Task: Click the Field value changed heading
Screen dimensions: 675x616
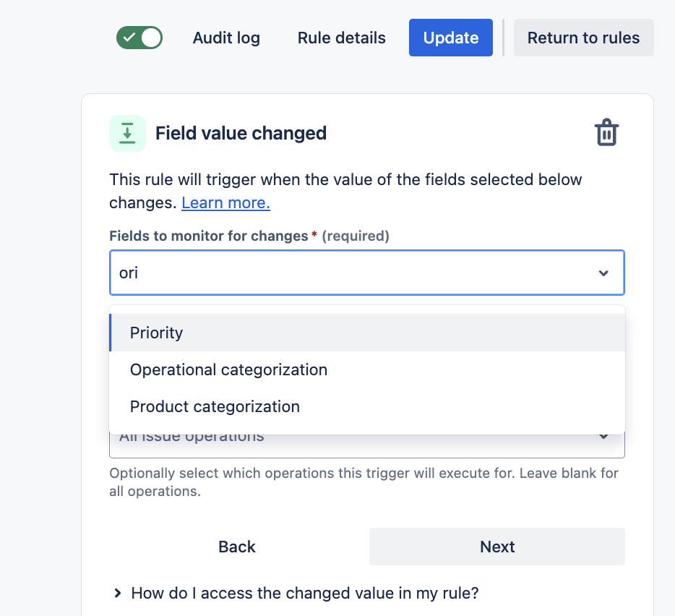Action: [241, 133]
